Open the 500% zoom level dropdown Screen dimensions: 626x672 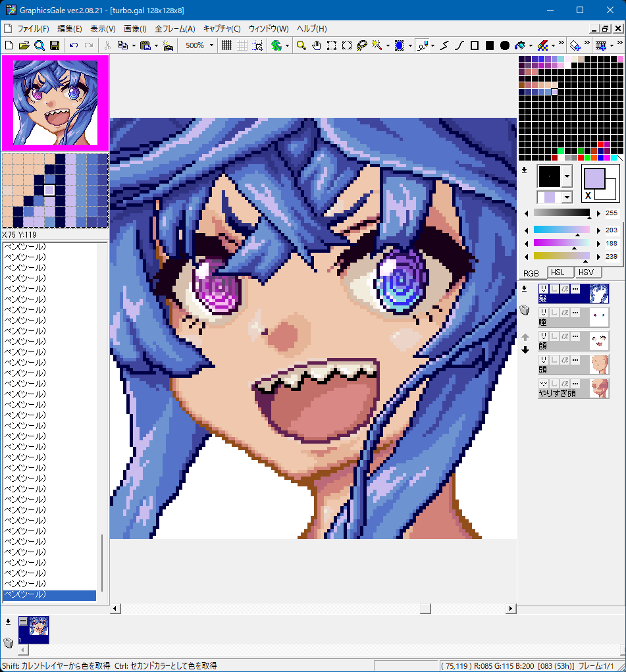(211, 45)
